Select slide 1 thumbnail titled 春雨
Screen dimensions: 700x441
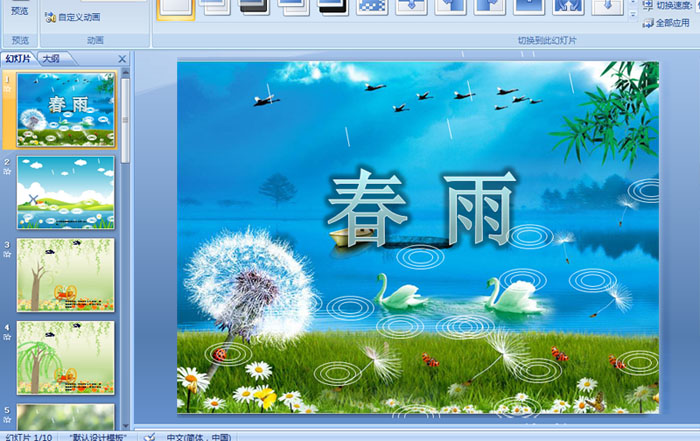[66, 110]
